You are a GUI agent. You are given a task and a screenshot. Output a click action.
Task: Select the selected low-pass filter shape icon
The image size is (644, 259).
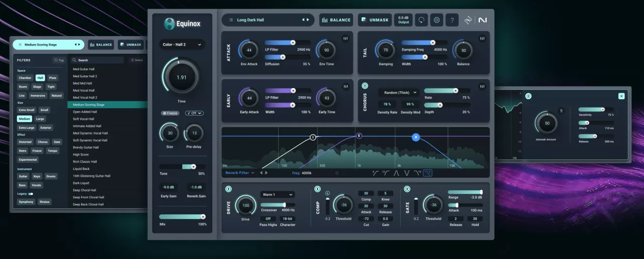point(428,173)
